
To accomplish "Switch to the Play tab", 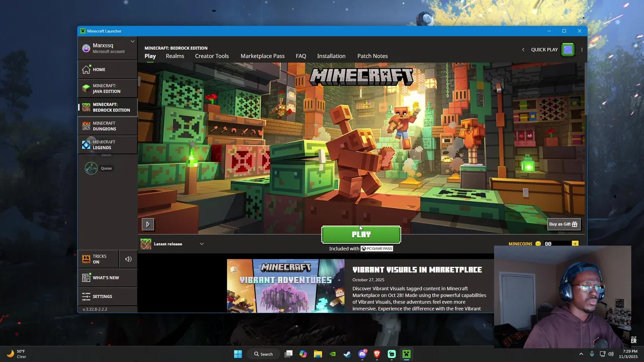I will coord(150,56).
